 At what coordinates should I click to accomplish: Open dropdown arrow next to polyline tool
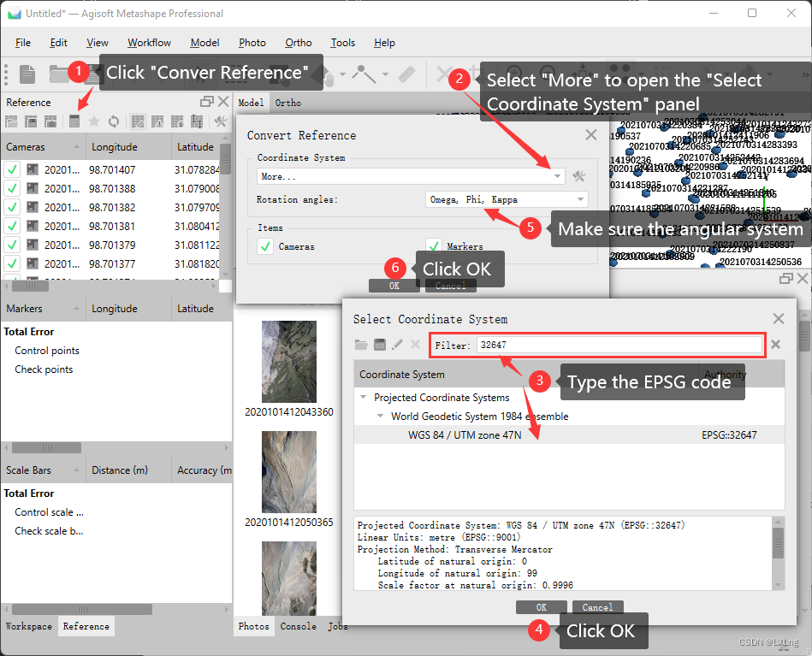click(x=385, y=74)
